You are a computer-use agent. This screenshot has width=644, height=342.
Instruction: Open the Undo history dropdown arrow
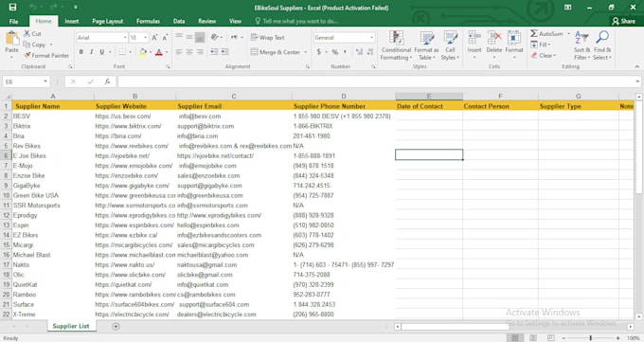click(41, 7)
